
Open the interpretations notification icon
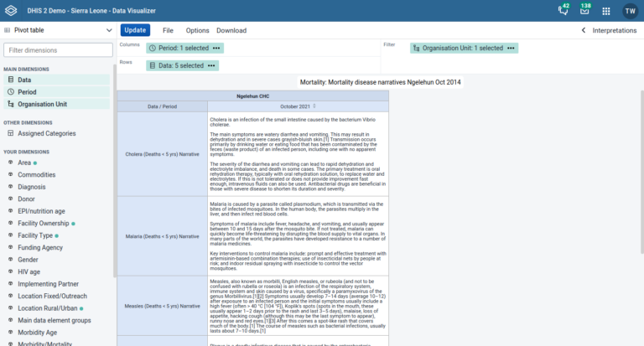click(x=563, y=11)
